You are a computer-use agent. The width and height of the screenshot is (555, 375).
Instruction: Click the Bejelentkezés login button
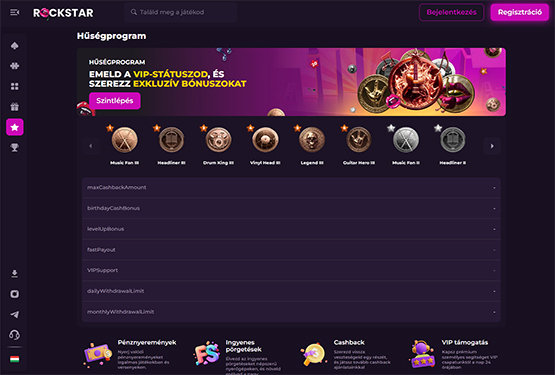tap(451, 12)
